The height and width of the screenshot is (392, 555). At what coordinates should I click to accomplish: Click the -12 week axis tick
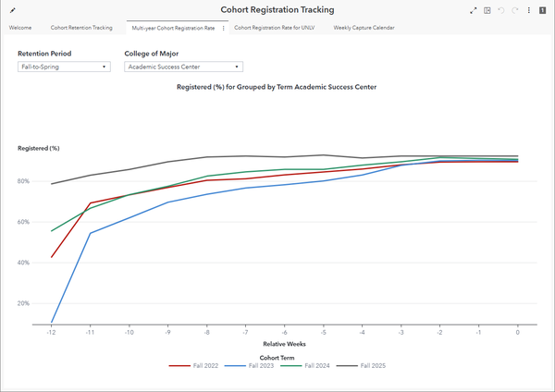tap(51, 333)
